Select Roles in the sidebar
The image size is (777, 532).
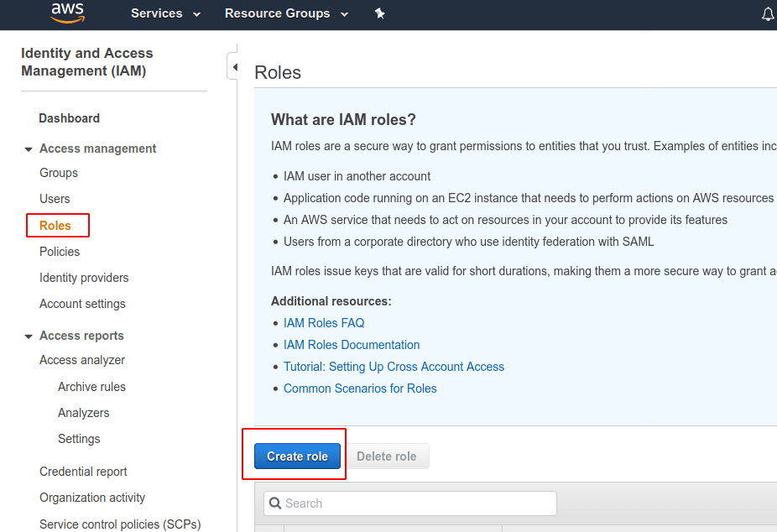(x=55, y=226)
